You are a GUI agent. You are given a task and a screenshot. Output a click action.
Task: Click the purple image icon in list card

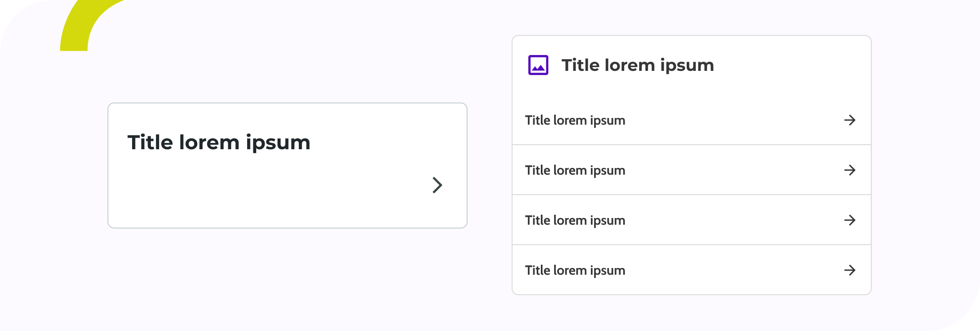[538, 65]
